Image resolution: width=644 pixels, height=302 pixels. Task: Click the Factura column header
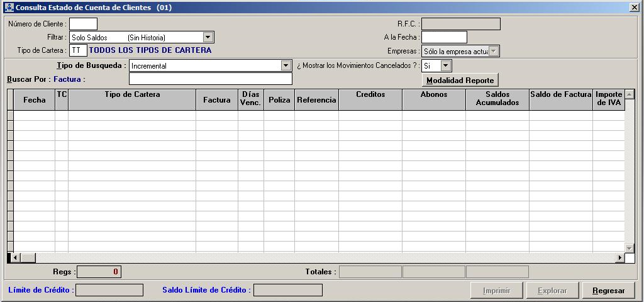pos(217,99)
